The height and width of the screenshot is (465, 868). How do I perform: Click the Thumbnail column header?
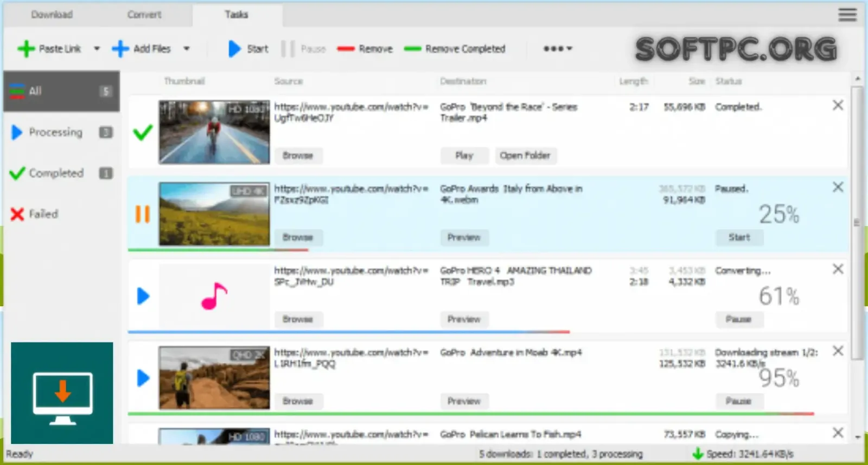pos(184,81)
